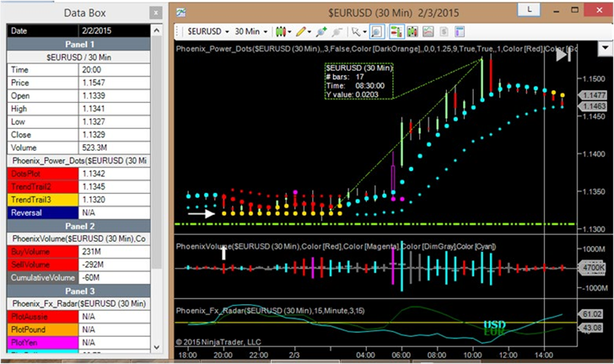Viewport: 614px width, 364px height.
Task: Open the data series candlestick icon
Action: tap(412, 32)
